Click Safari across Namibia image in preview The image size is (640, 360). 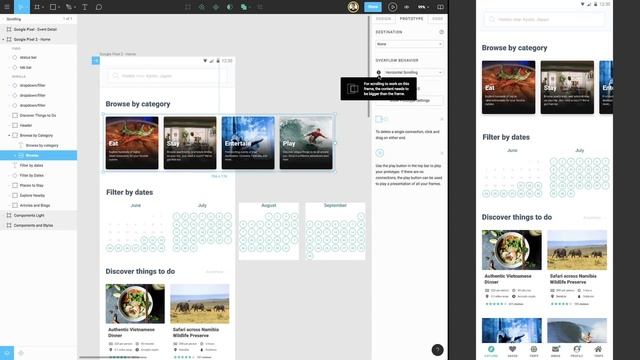tap(577, 250)
